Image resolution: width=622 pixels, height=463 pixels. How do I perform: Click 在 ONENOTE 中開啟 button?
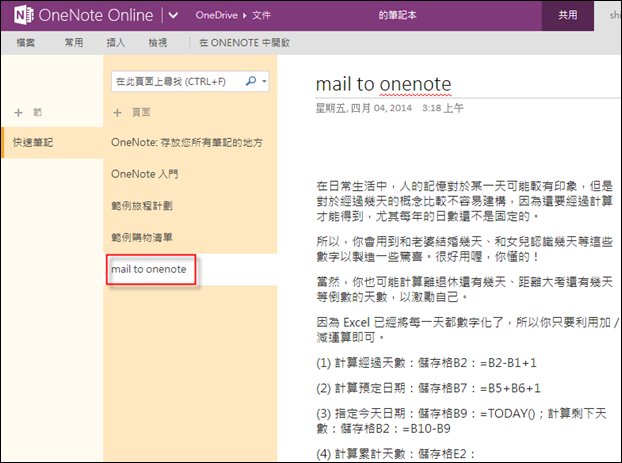[244, 42]
